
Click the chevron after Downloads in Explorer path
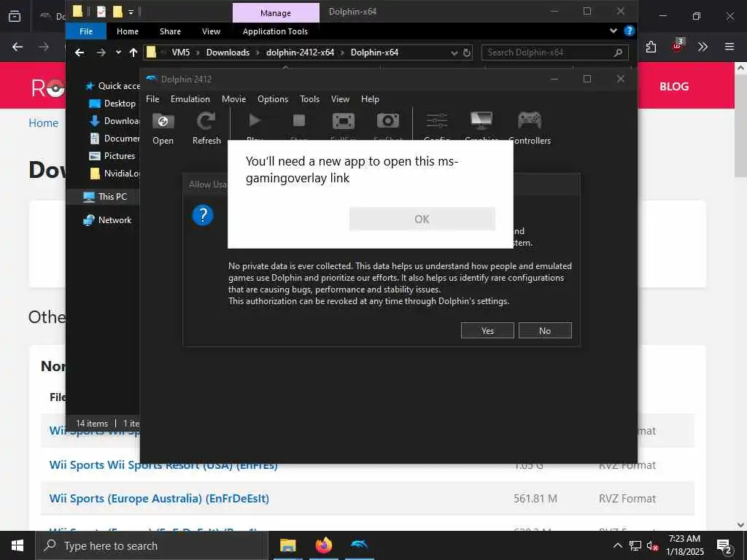258,52
